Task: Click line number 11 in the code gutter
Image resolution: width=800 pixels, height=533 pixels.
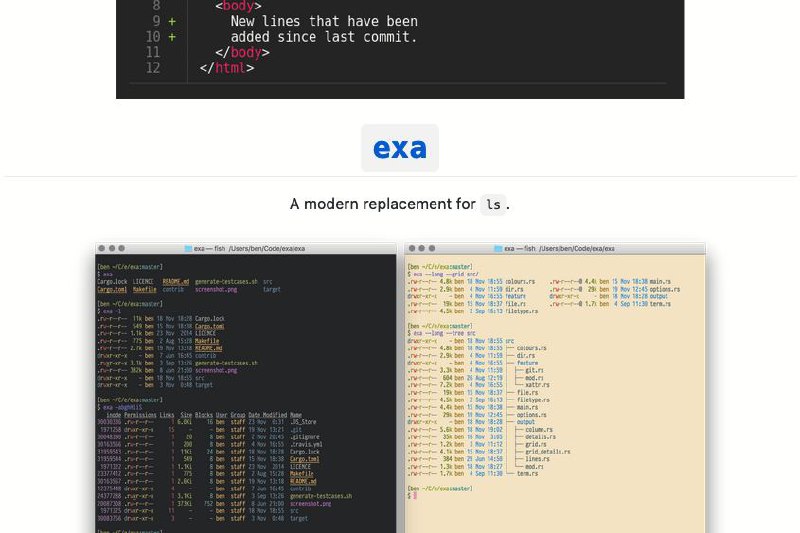Action: tap(153, 53)
